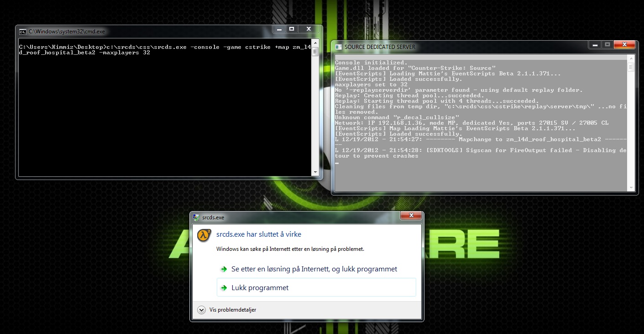Click the srcds.exe command line in cmd
644x334 pixels.
click(x=165, y=50)
